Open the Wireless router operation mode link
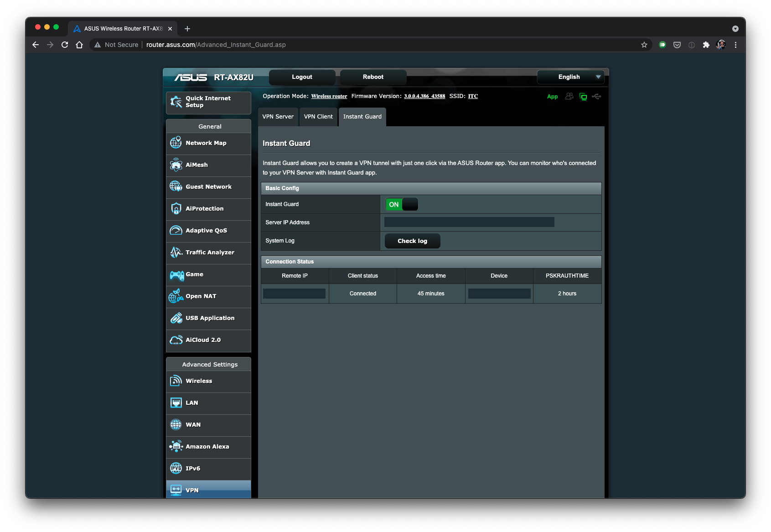Screen dimensions: 771x532 pyautogui.click(x=329, y=96)
